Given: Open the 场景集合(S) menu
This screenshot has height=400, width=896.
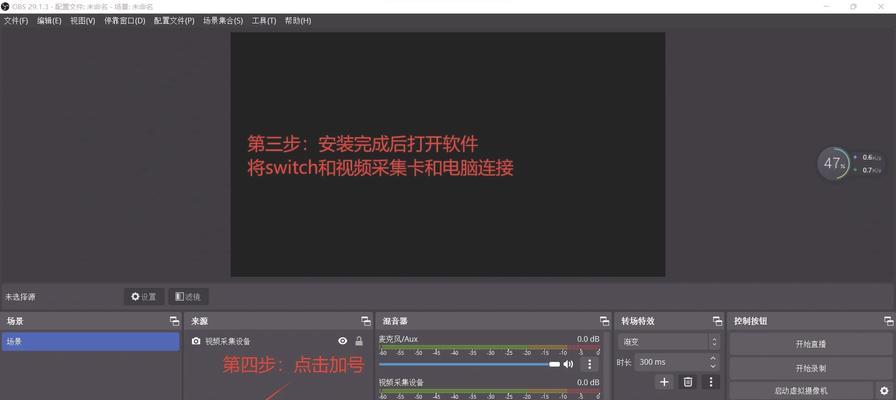Looking at the screenshot, I should (223, 21).
